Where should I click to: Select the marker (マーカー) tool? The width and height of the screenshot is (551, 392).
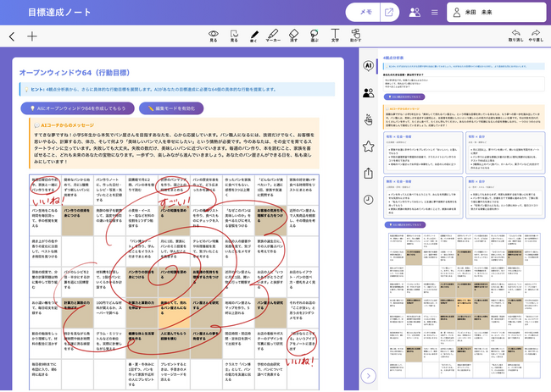coord(273,36)
